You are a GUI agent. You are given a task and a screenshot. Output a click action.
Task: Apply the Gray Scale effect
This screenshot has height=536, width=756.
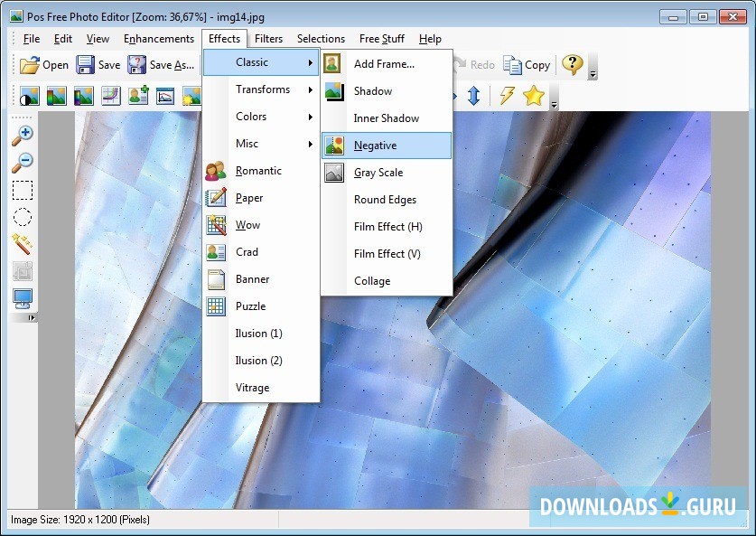[387, 173]
